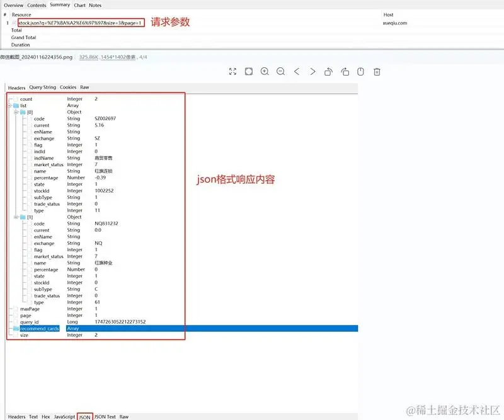Select the Raw tab next to Cookies
The width and height of the screenshot is (504, 420).
[x=84, y=87]
